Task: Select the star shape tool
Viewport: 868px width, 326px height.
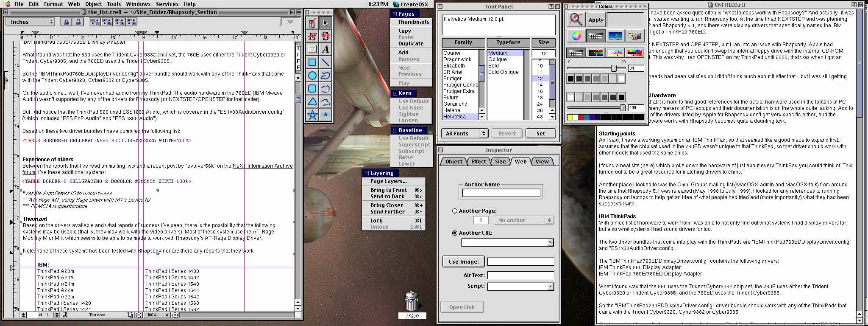Action: click(312, 115)
